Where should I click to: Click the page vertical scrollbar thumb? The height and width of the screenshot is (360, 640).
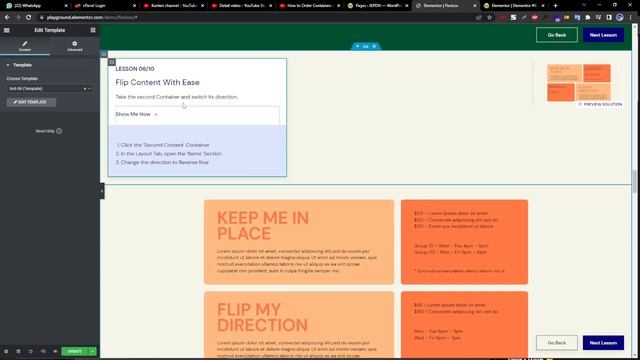(x=635, y=182)
